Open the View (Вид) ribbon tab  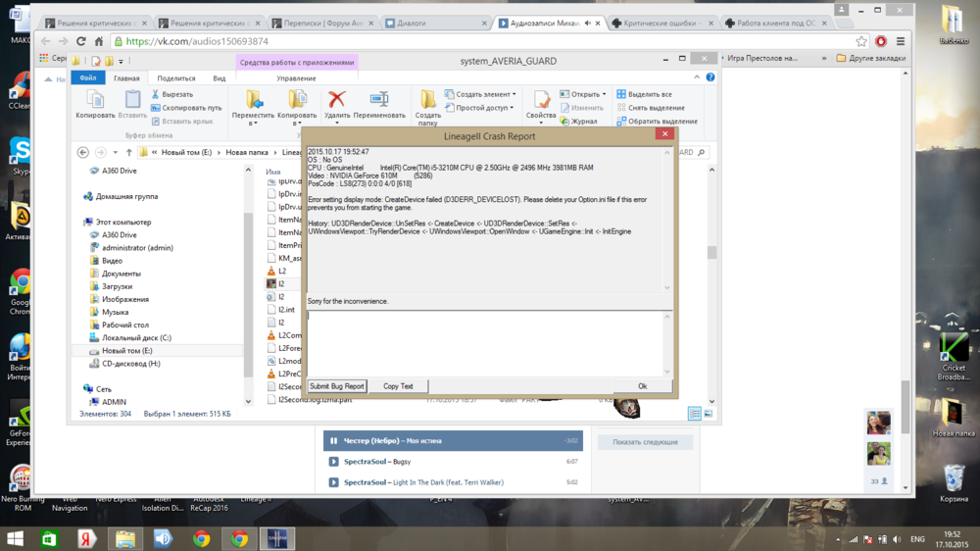coord(220,78)
